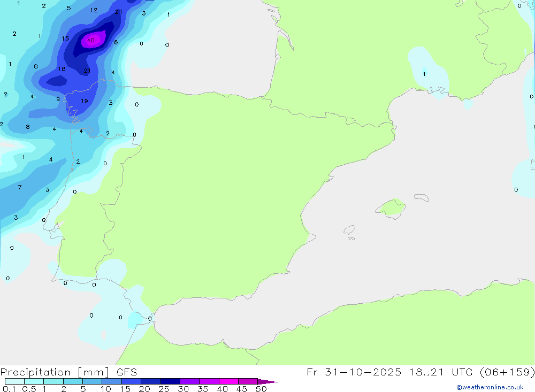Viewport: 535px width, 392px height.
Task: Pick the 20–25 mm dark blue swatch
Action: click(151, 381)
